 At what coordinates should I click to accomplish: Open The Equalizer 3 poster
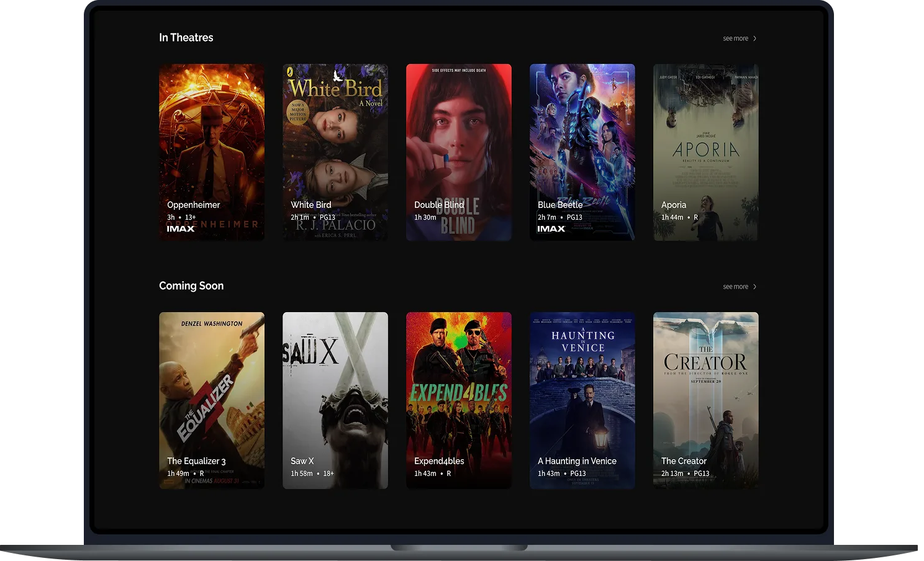pyautogui.click(x=212, y=400)
